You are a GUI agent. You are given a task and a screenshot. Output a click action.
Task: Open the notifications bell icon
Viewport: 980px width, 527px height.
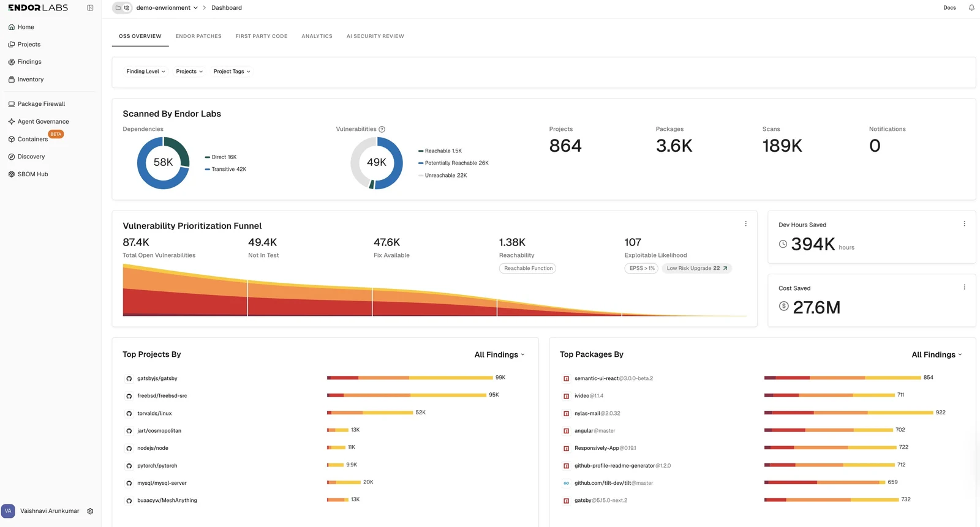tap(971, 8)
